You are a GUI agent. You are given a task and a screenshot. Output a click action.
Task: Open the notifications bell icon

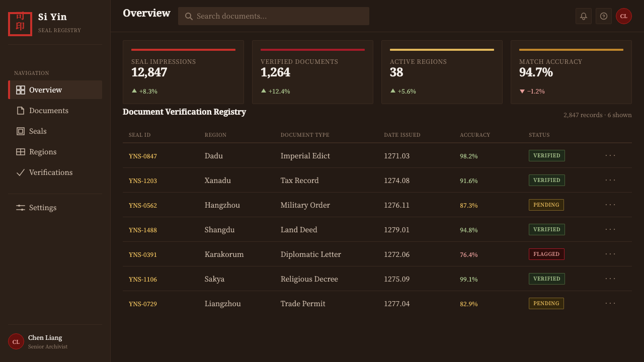584,16
